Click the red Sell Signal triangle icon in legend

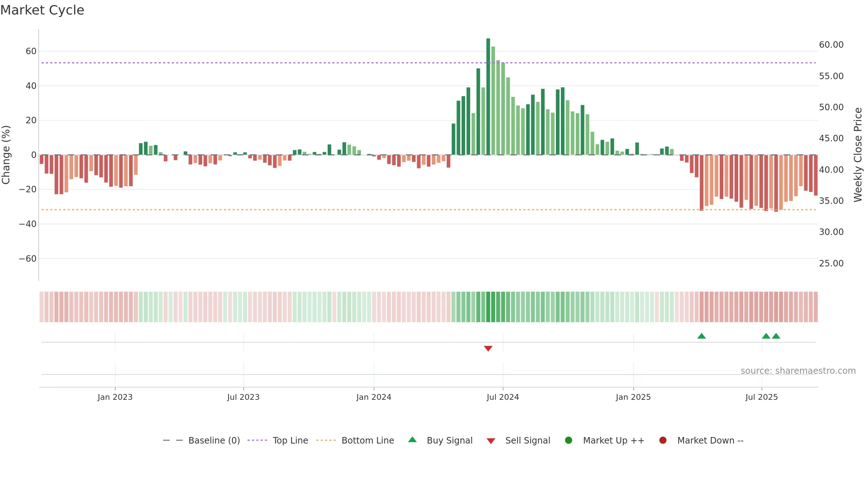point(491,441)
